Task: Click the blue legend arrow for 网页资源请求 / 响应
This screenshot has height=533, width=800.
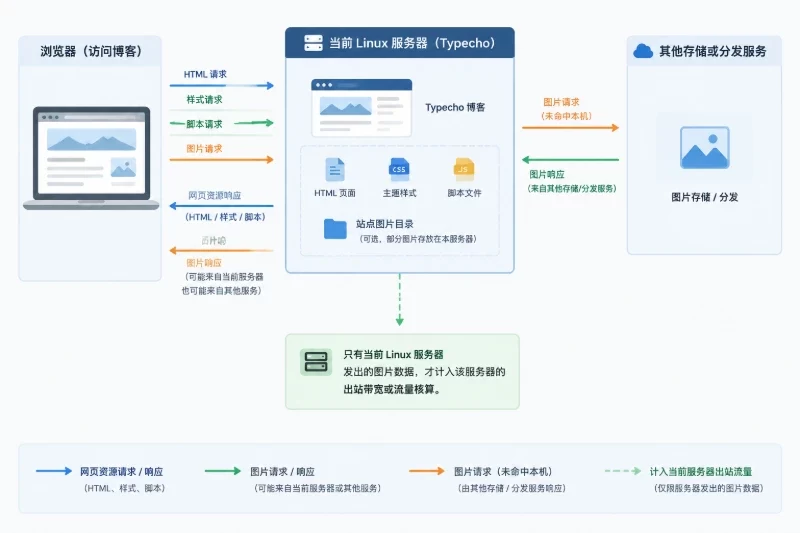Action: pos(54,471)
